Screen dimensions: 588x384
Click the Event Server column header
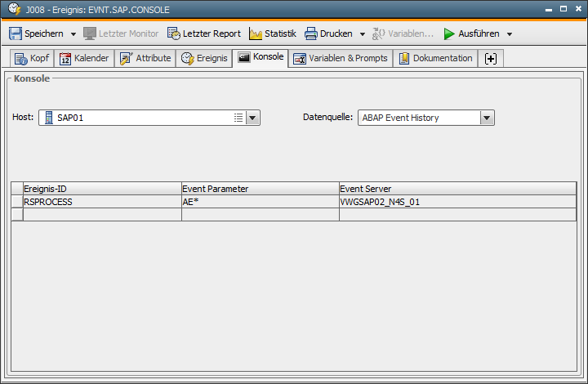457,189
